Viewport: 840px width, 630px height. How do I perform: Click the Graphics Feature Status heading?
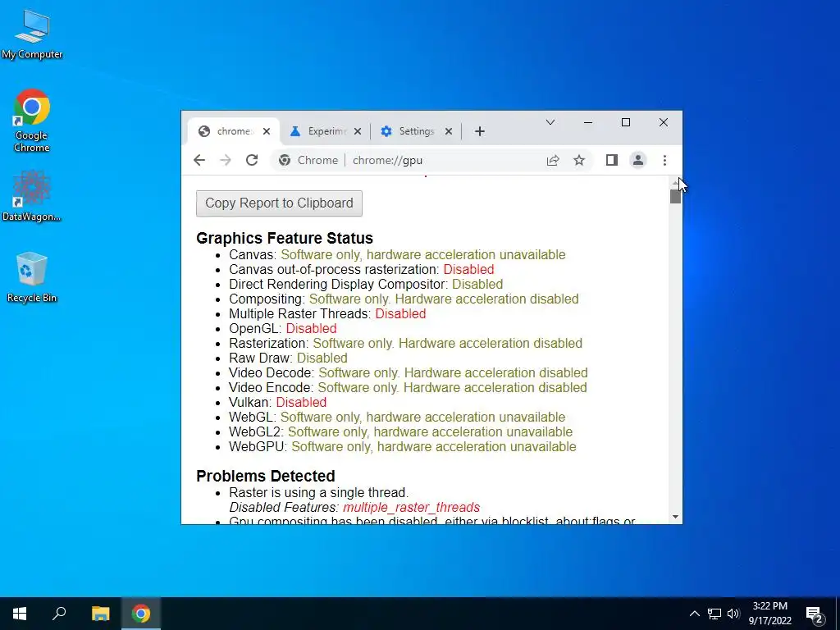click(285, 238)
